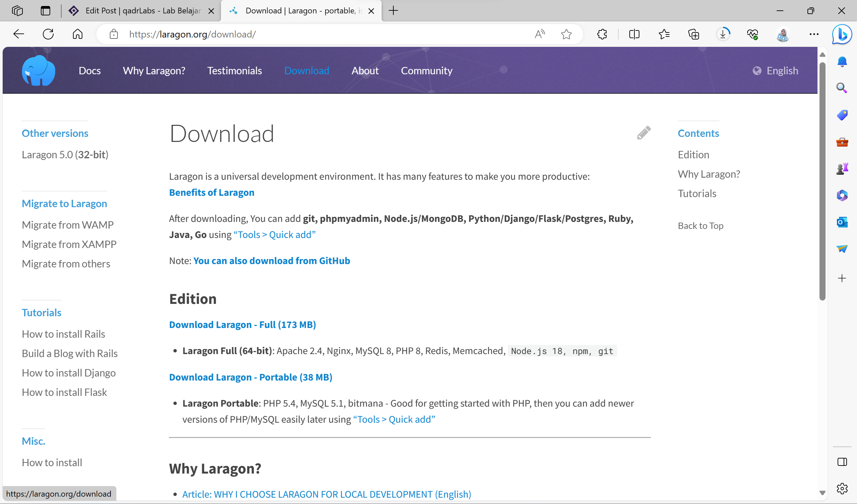The image size is (857, 504).
Task: Open the Read aloud icon in address bar
Action: (540, 34)
